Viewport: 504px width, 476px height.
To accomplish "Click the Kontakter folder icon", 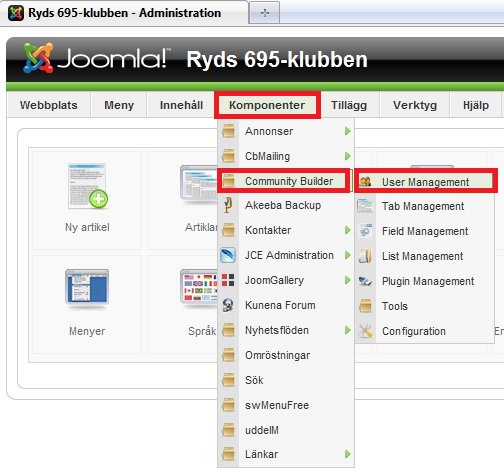I will [228, 230].
